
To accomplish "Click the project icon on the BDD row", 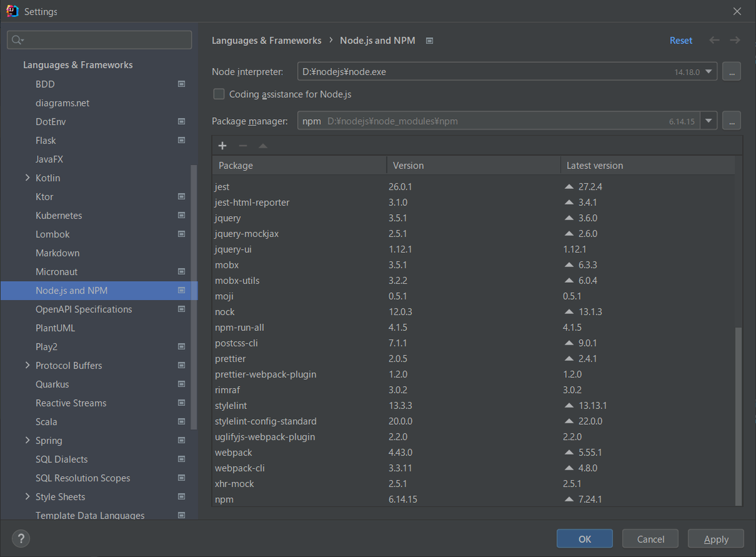I will [x=181, y=84].
